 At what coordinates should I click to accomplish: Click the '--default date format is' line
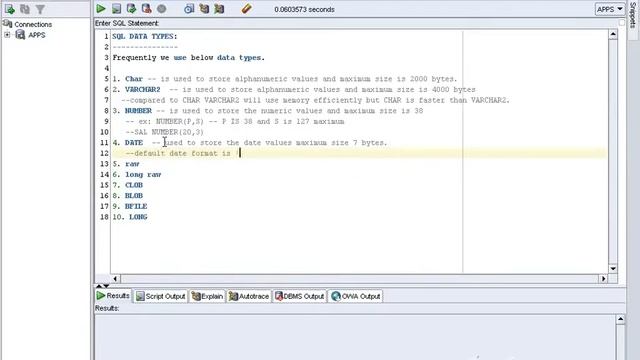click(x=178, y=153)
